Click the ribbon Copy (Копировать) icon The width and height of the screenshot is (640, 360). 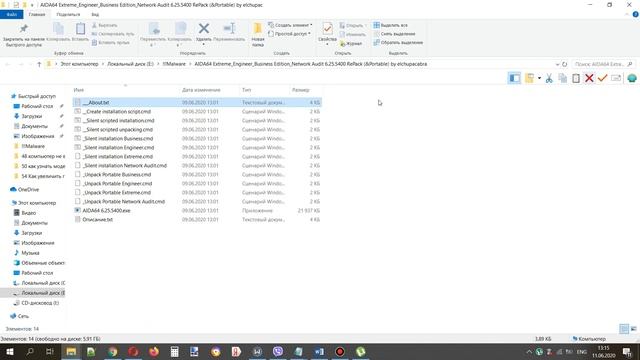tap(58, 29)
